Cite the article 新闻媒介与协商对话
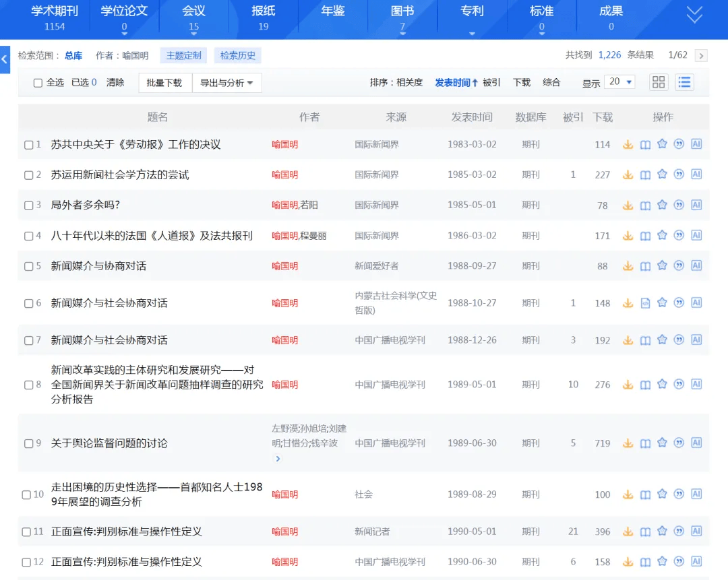The image size is (728, 580). click(x=679, y=266)
